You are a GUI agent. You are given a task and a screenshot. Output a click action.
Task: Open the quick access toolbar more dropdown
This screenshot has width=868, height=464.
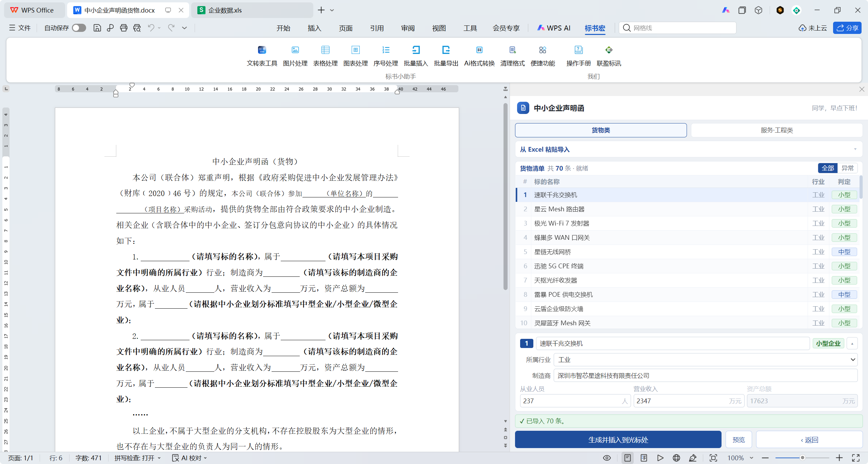pos(184,28)
